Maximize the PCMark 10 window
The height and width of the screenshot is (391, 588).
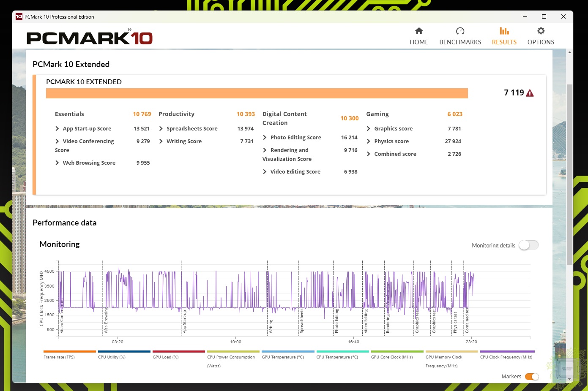544,17
